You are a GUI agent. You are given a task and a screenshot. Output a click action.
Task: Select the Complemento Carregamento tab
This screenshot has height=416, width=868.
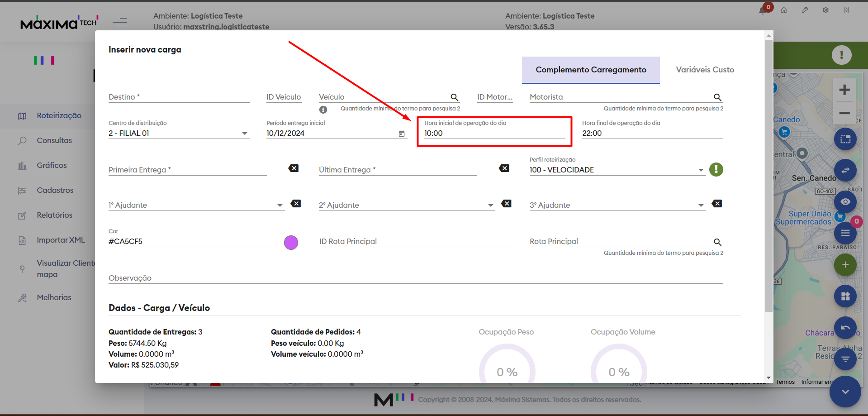(591, 70)
